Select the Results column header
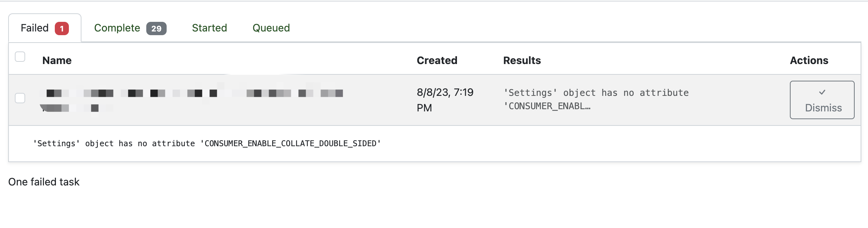 [x=522, y=60]
